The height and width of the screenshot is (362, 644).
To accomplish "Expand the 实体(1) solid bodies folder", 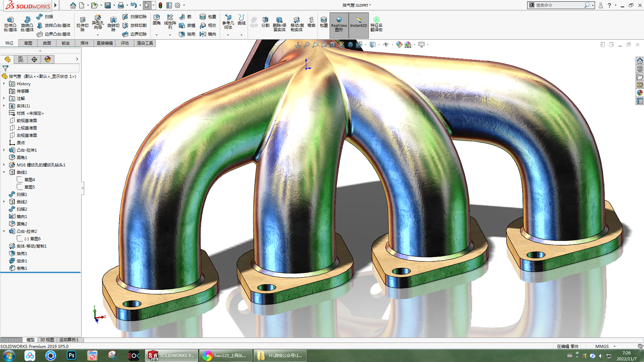I will pos(4,106).
